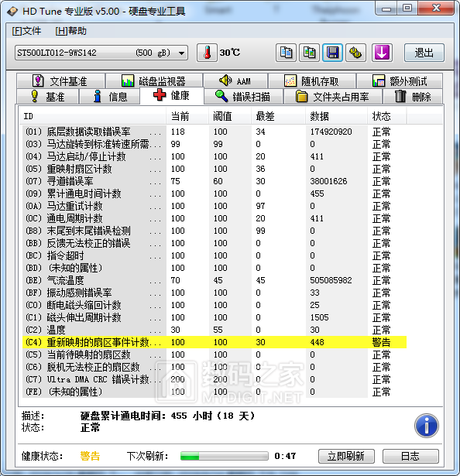
Task: Click the 数据 column header
Action: (x=336, y=116)
